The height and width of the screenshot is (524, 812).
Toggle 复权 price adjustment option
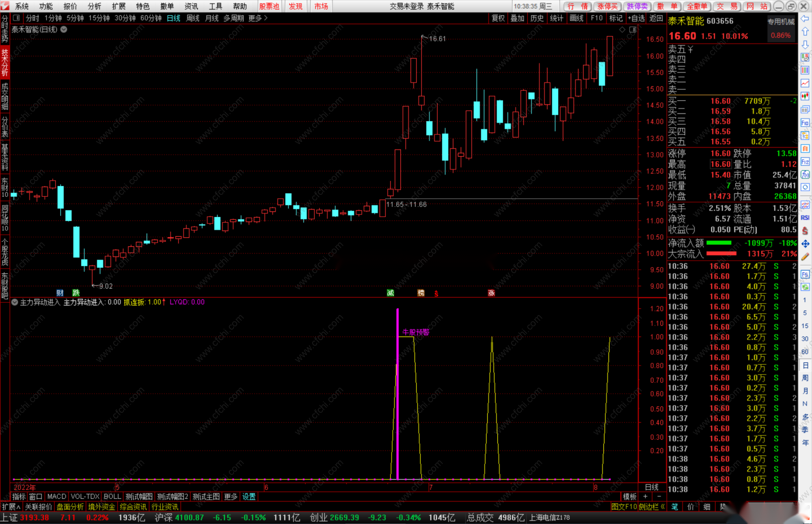coord(498,18)
